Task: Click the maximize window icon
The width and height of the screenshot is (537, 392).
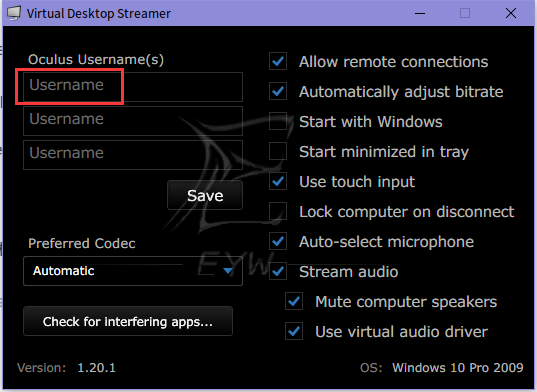Action: pyautogui.click(x=465, y=13)
